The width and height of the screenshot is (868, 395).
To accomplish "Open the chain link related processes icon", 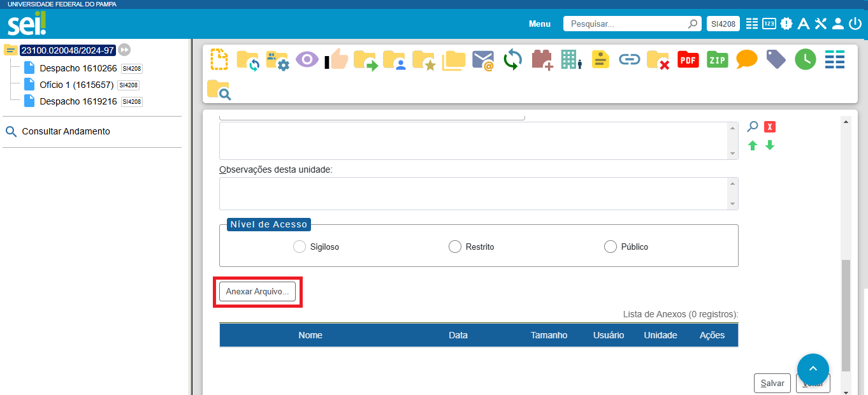I will [629, 60].
